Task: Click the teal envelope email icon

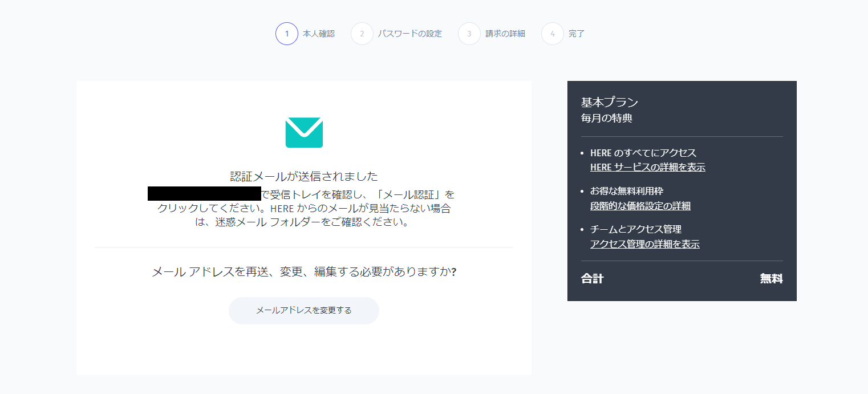Action: pyautogui.click(x=303, y=132)
